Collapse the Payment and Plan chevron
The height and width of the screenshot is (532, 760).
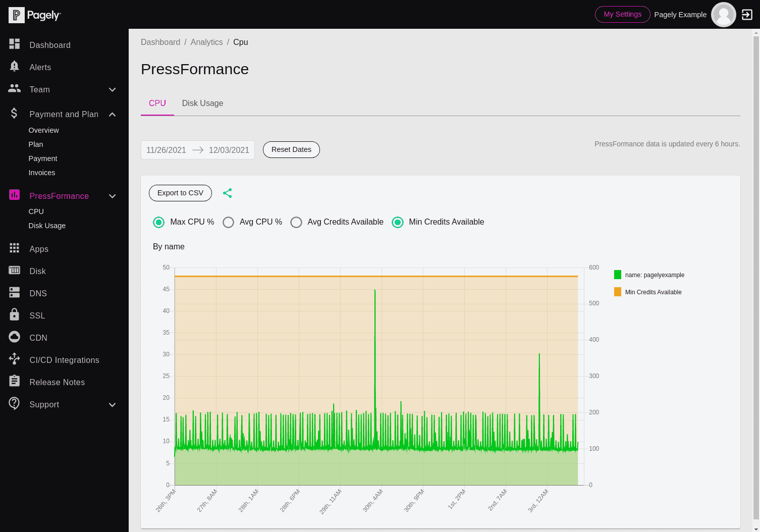pos(113,115)
